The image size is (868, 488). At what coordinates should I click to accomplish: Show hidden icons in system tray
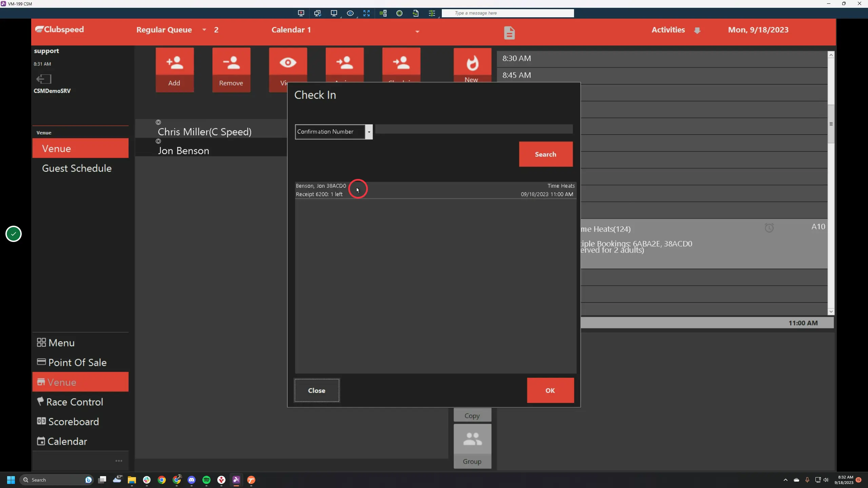[786, 480]
